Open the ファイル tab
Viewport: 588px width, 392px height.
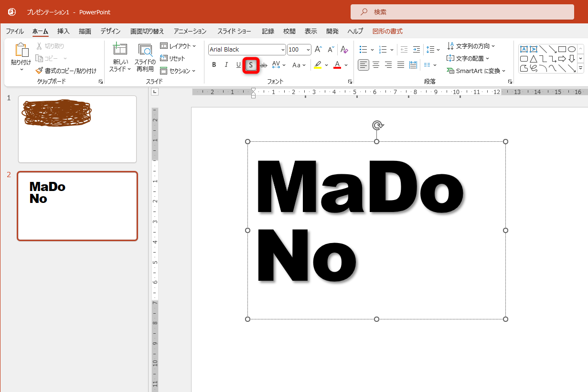pos(15,31)
